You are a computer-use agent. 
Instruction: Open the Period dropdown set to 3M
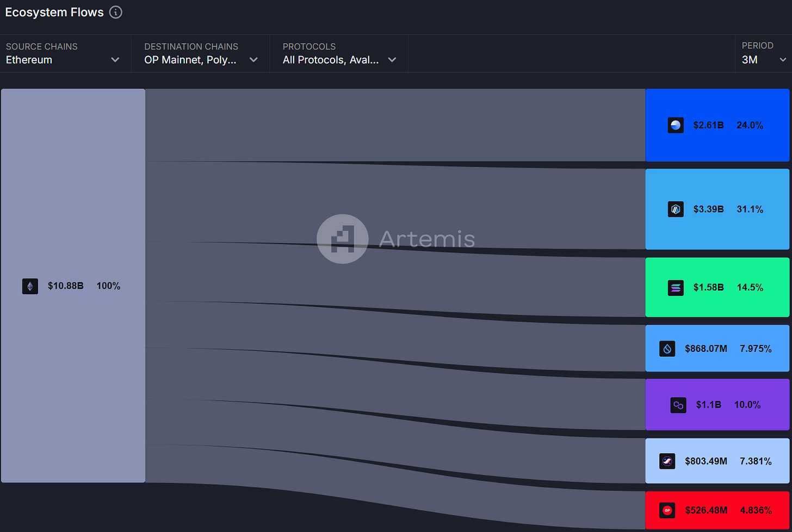point(764,54)
